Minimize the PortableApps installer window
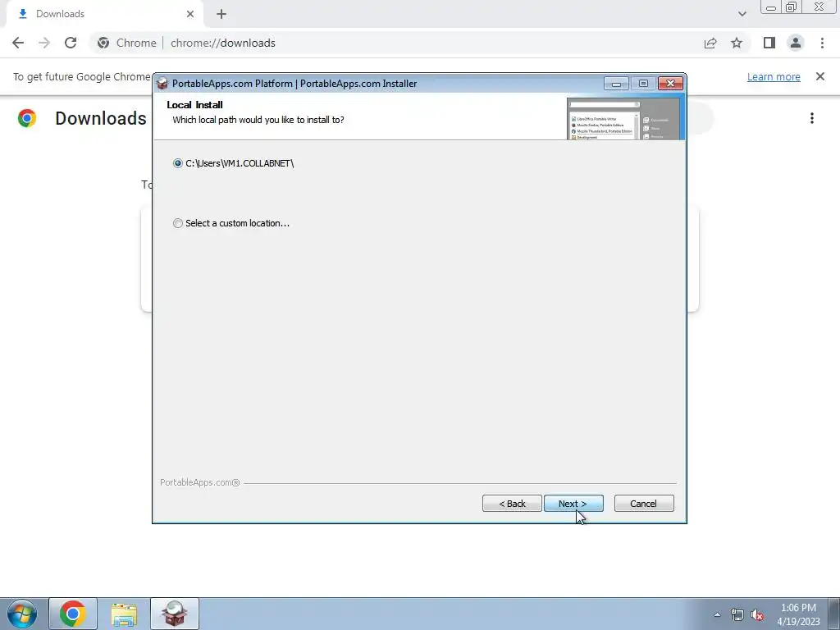Image resolution: width=840 pixels, height=630 pixels. click(x=616, y=84)
